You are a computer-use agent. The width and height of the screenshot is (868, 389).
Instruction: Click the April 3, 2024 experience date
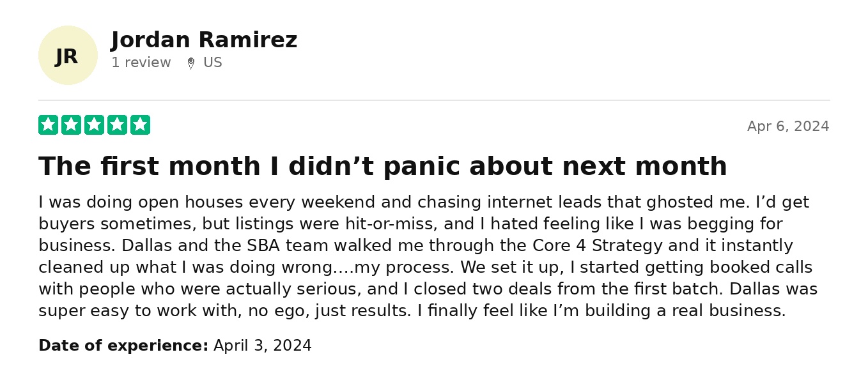pos(263,346)
